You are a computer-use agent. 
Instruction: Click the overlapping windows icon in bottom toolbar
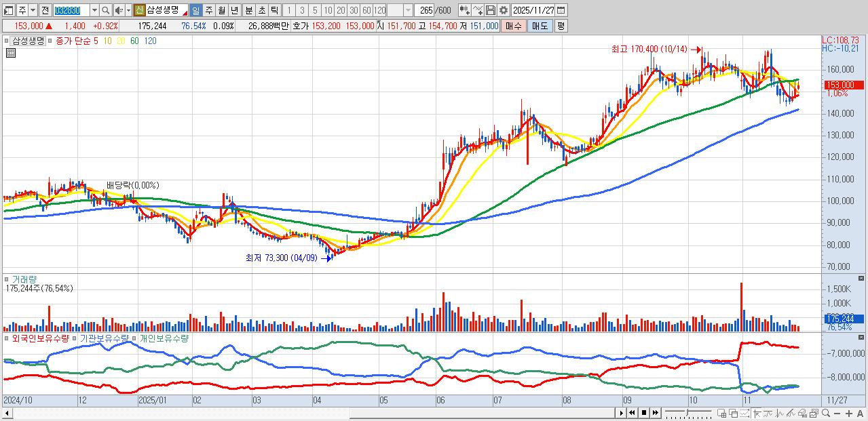pos(733,413)
